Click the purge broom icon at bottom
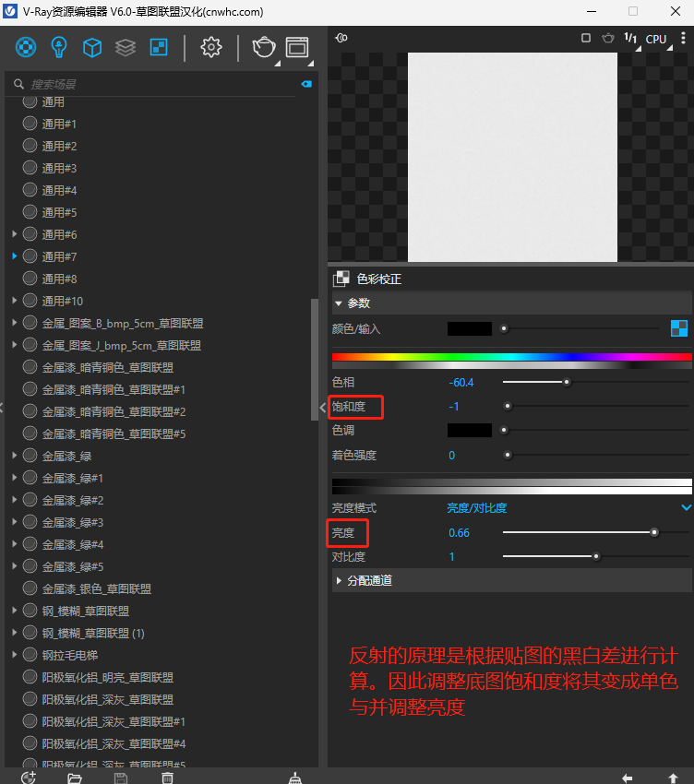Image resolution: width=694 pixels, height=784 pixels. point(295,778)
